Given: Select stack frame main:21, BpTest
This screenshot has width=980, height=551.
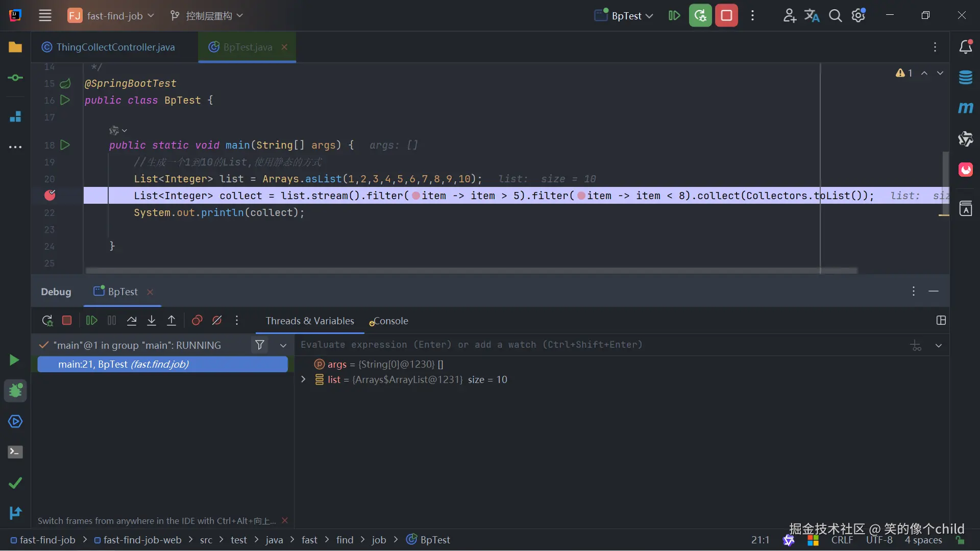Looking at the screenshot, I should 163,364.
